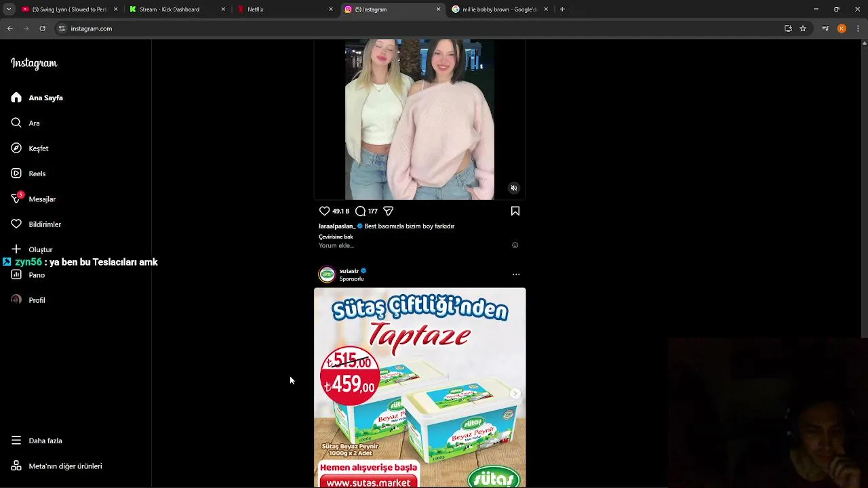Click like count 49,1 B
This screenshot has width=868, height=488.
click(x=340, y=211)
